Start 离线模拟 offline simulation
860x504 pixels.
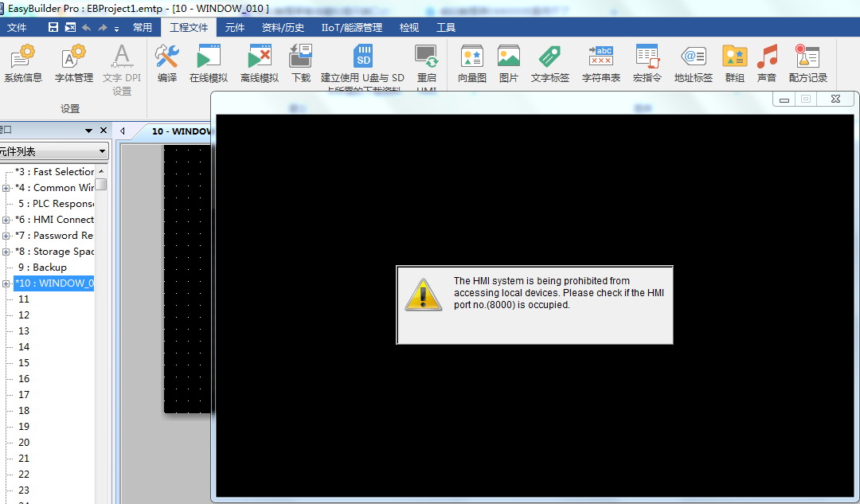pos(260,63)
